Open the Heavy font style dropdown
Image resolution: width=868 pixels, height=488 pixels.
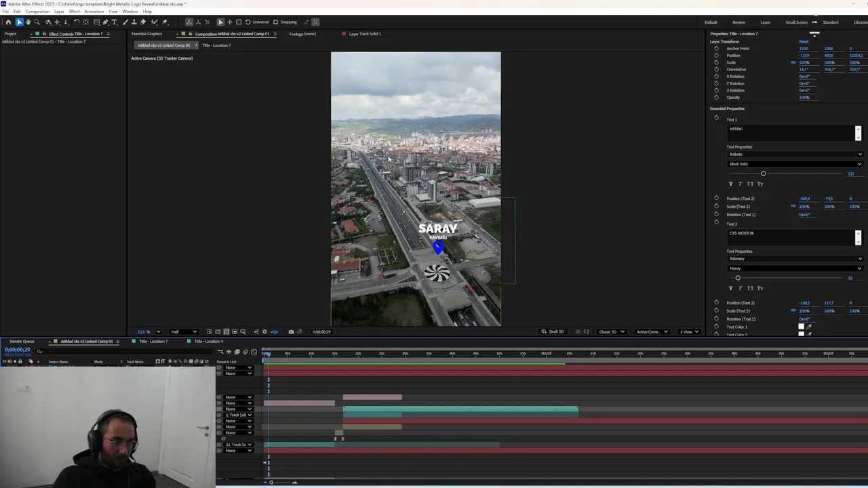pos(795,268)
